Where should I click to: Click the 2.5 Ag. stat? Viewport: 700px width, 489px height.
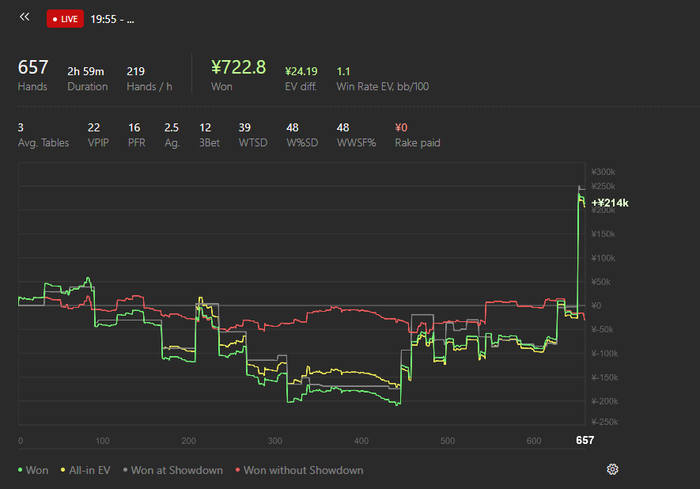[172, 135]
